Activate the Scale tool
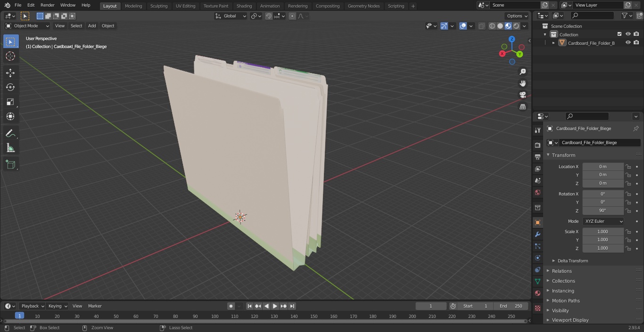 coord(10,102)
